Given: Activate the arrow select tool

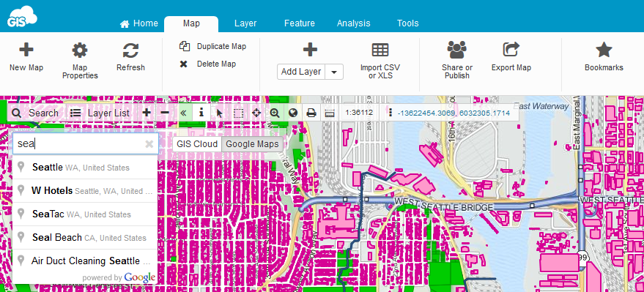Looking at the screenshot, I should (219, 113).
